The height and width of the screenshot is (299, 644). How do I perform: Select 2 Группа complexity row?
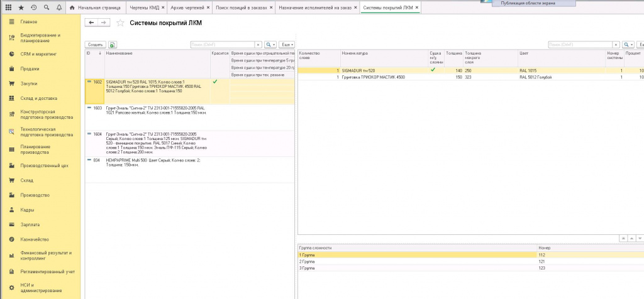(470, 262)
